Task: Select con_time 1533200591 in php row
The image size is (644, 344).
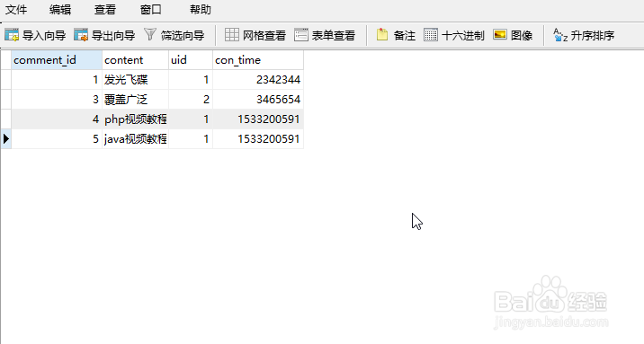Action: pos(258,119)
